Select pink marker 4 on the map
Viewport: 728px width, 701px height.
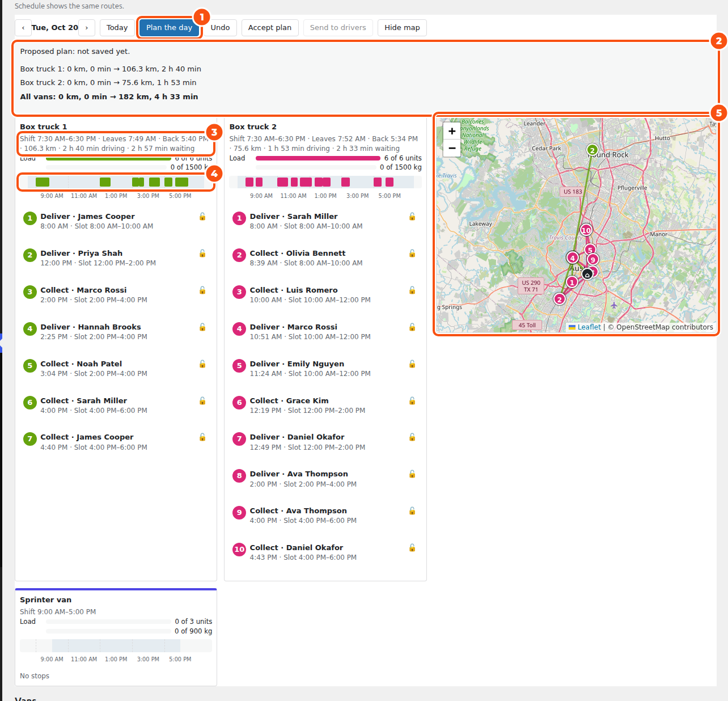pos(573,257)
